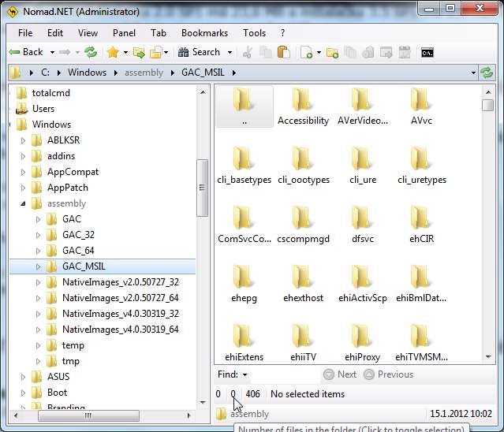Open the Tab menu
Viewport: 504px width, 432px height.
159,33
